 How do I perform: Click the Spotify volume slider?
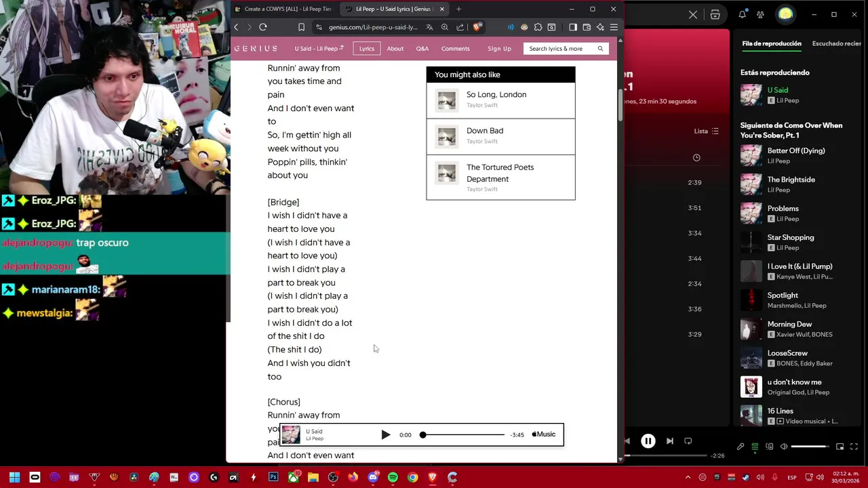click(x=810, y=447)
